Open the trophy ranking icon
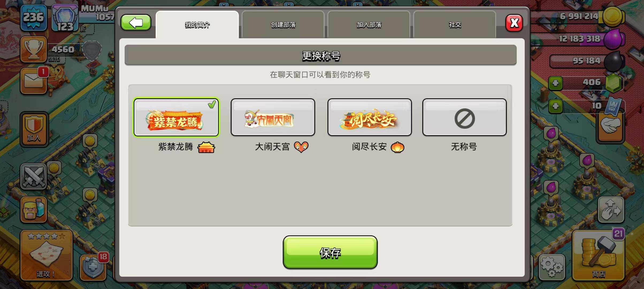 [x=34, y=49]
